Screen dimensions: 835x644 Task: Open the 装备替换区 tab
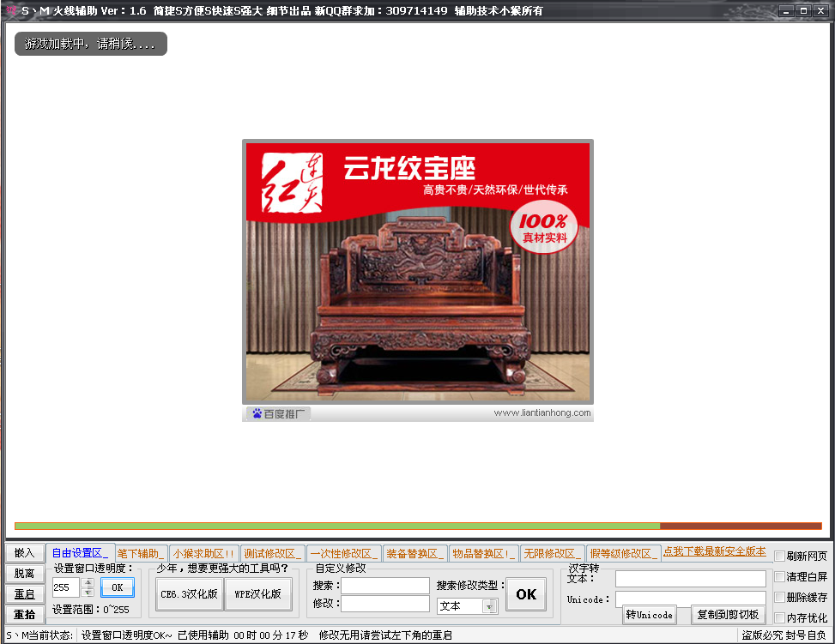[x=415, y=553]
